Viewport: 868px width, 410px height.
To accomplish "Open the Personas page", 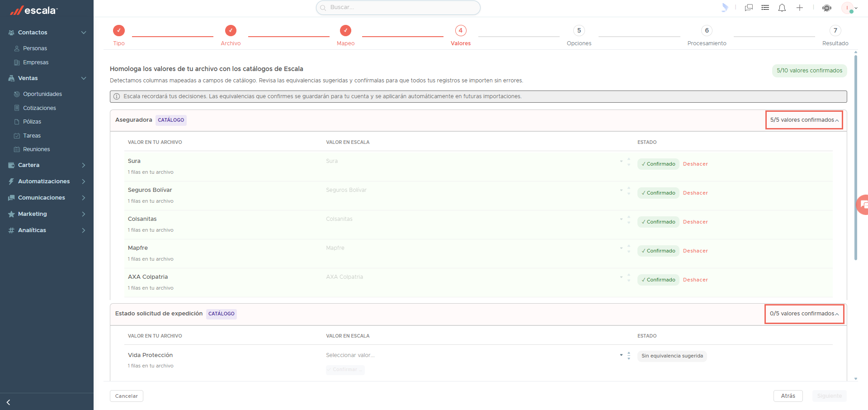I will (x=35, y=48).
